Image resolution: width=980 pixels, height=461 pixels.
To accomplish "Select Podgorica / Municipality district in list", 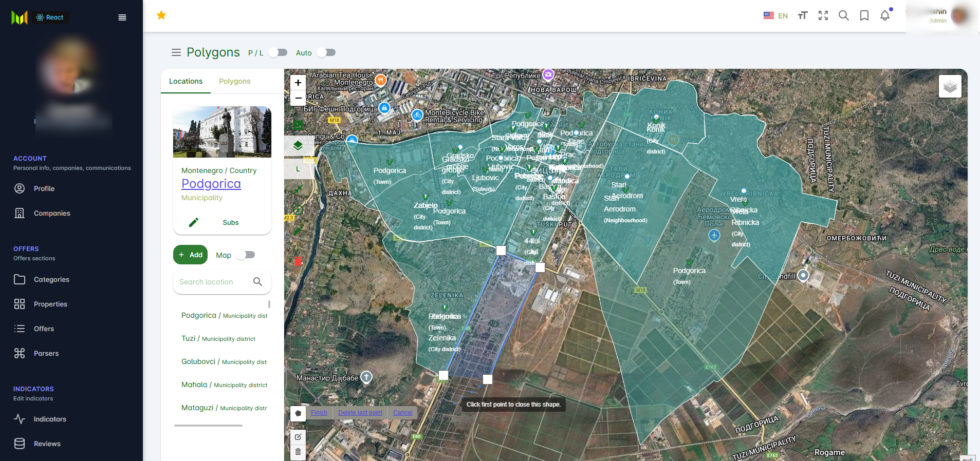I will click(x=224, y=316).
